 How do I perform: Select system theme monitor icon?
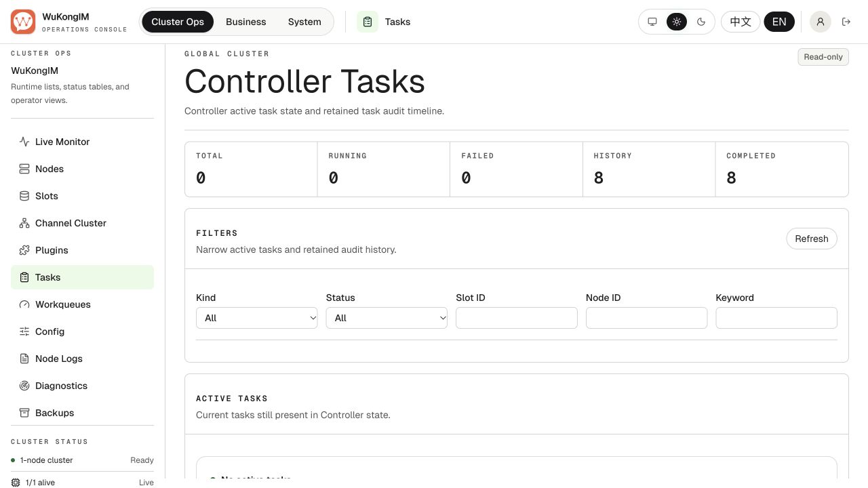[652, 22]
